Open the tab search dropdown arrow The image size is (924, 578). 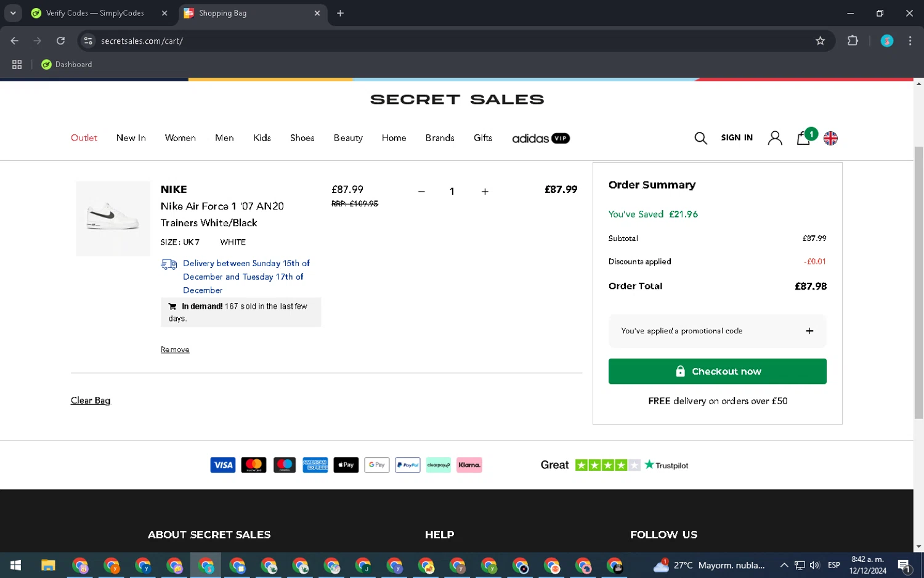coord(13,13)
